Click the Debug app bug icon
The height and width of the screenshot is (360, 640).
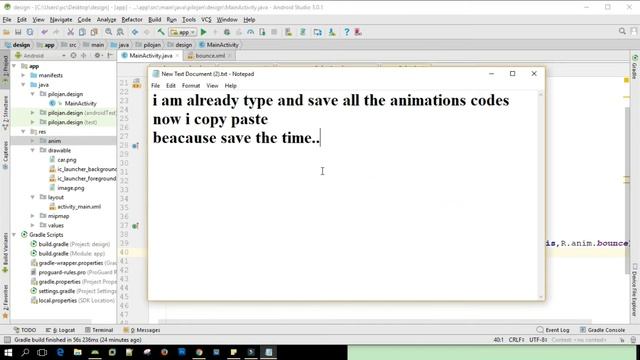tap(227, 32)
